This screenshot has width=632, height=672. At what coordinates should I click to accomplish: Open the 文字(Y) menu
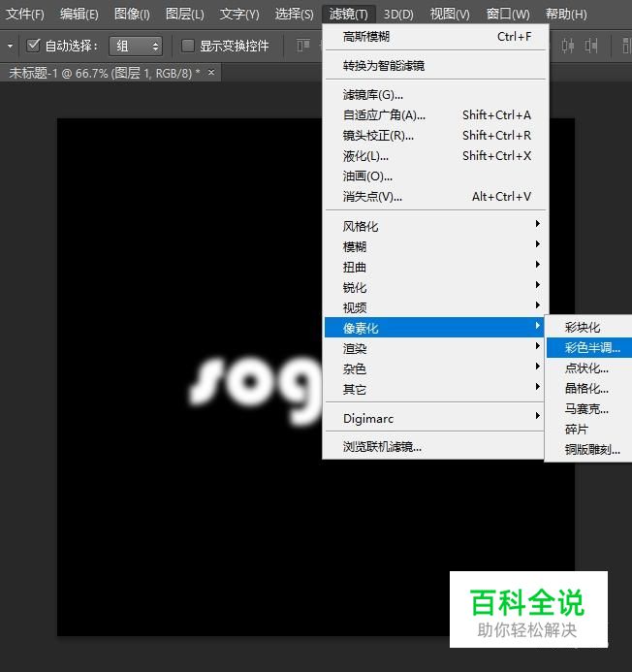[239, 15]
